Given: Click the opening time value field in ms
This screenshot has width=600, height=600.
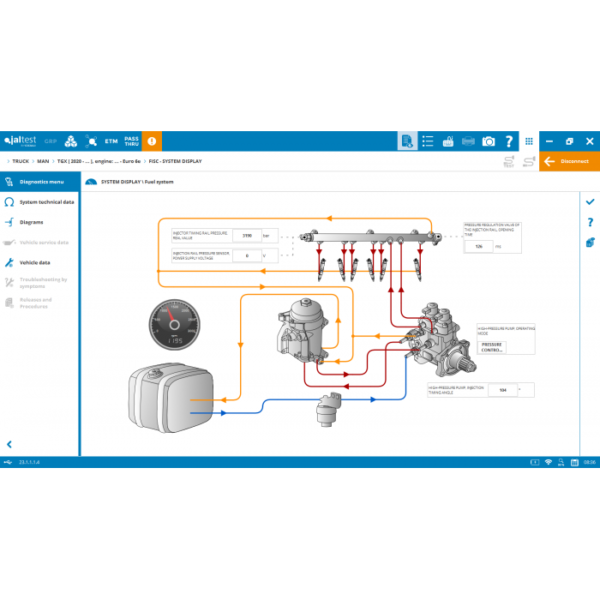Looking at the screenshot, I should [x=479, y=246].
